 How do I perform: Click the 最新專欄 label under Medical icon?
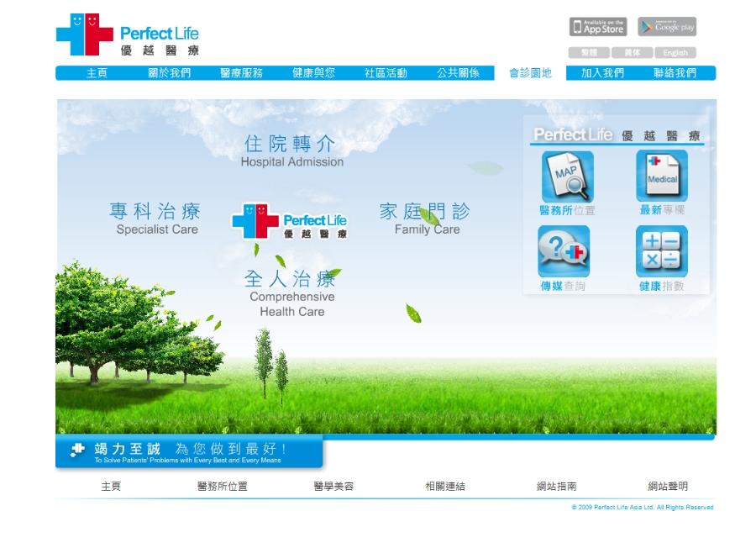[x=662, y=210]
